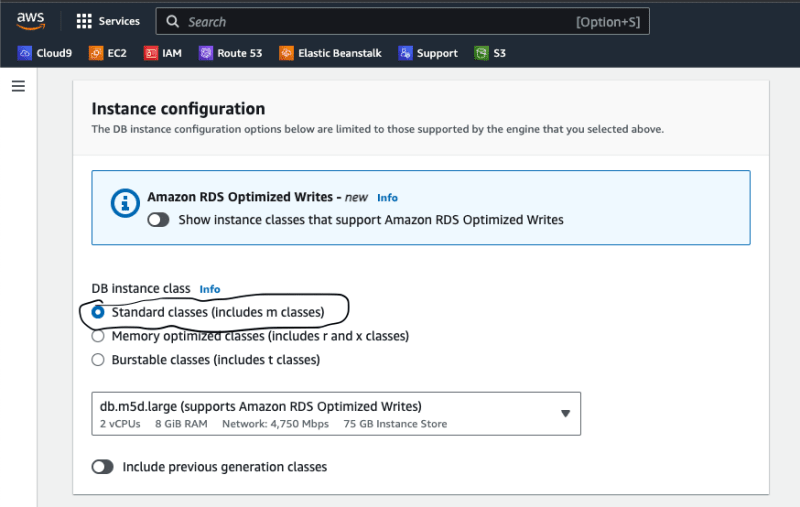This screenshot has height=507, width=800.
Task: Click the AWS logo home icon
Action: coord(31,21)
